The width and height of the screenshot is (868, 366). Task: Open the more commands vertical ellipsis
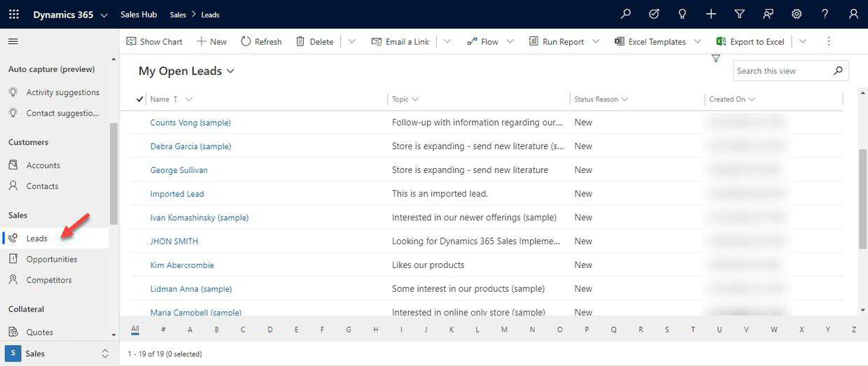coord(829,41)
